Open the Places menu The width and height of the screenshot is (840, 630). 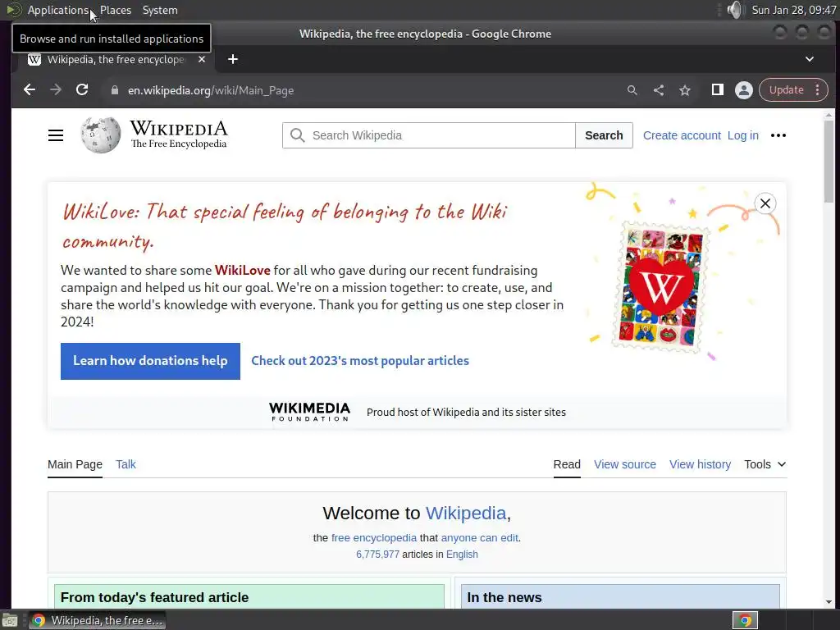coord(116,10)
